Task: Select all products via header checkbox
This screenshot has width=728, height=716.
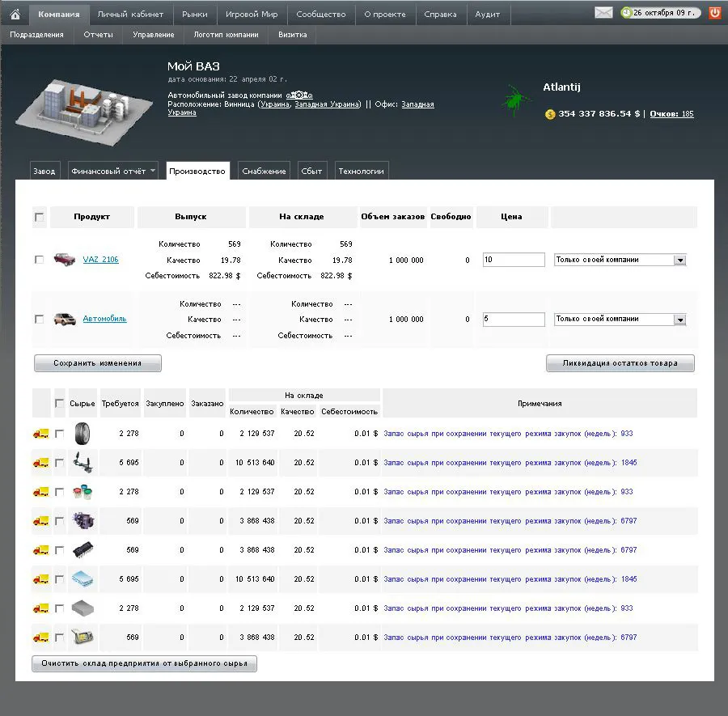Action: pos(40,217)
